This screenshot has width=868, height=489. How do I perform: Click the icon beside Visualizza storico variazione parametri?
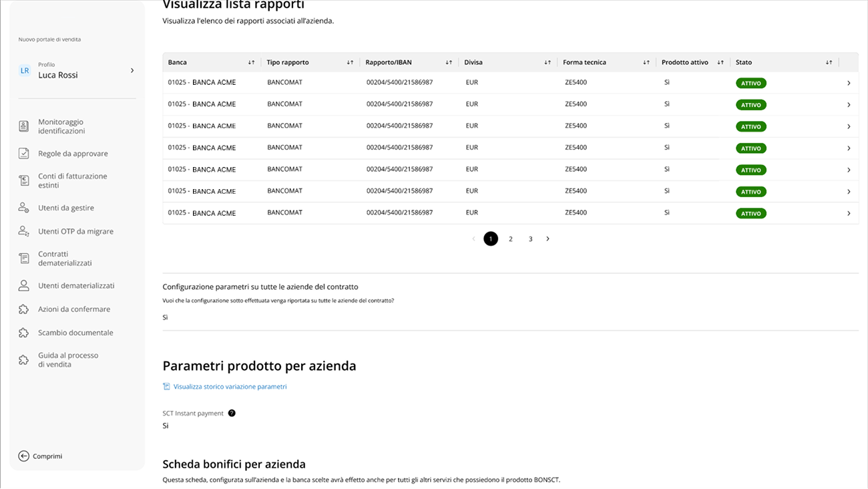[x=166, y=387]
